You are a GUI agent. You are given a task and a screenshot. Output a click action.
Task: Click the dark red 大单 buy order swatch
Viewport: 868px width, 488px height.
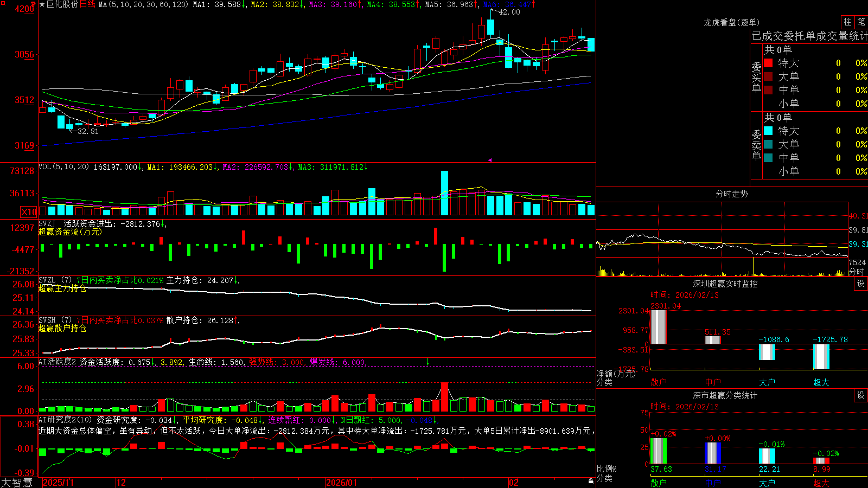(768, 76)
